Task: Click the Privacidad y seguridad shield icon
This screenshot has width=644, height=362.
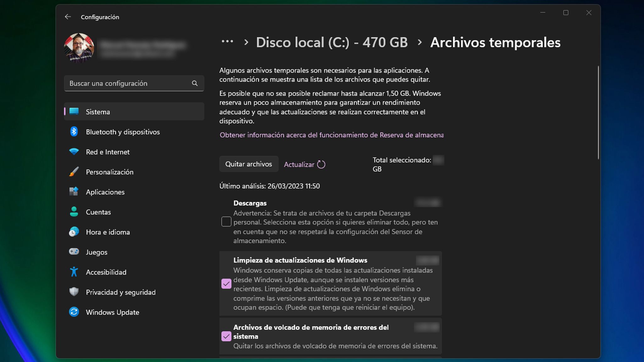Action: pyautogui.click(x=74, y=292)
